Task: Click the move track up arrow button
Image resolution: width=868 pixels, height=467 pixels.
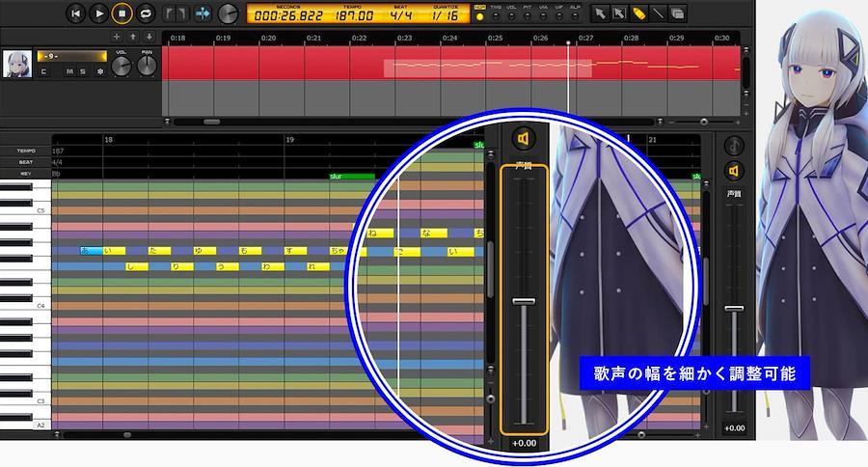Action: click(x=133, y=37)
